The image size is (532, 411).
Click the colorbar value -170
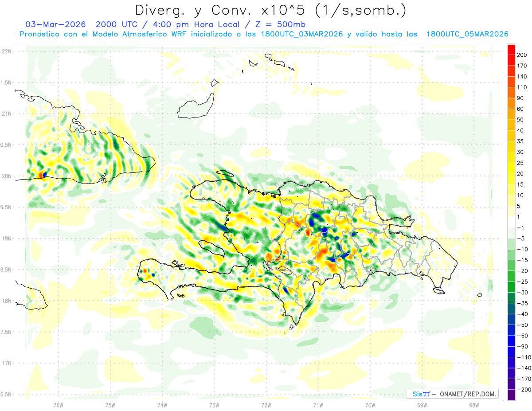click(x=525, y=379)
